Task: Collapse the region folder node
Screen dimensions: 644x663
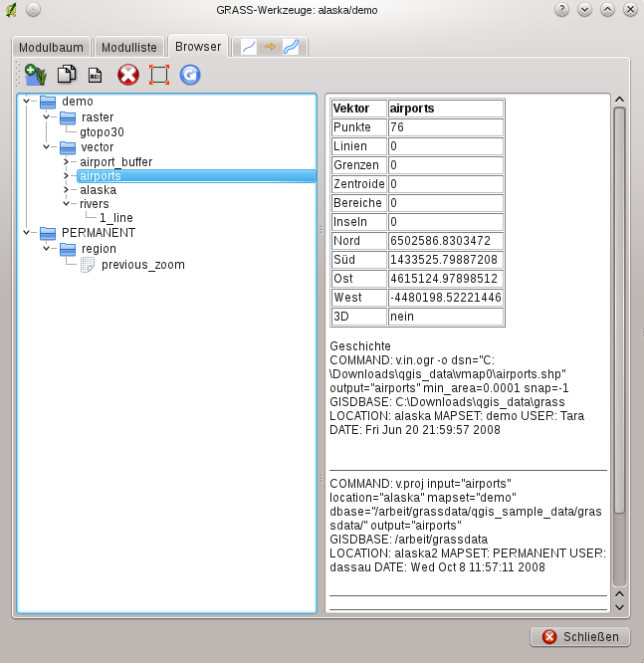Action: (47, 248)
